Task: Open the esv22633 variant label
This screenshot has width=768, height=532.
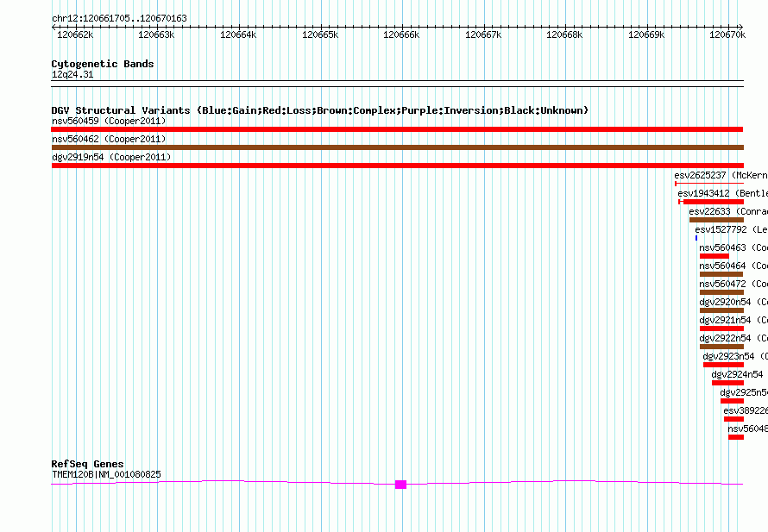Action: point(727,211)
